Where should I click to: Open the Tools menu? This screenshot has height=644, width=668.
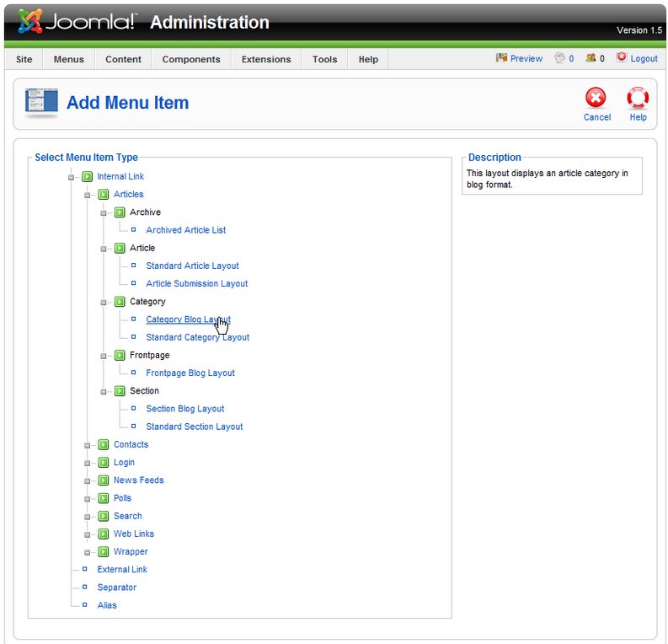pos(324,59)
